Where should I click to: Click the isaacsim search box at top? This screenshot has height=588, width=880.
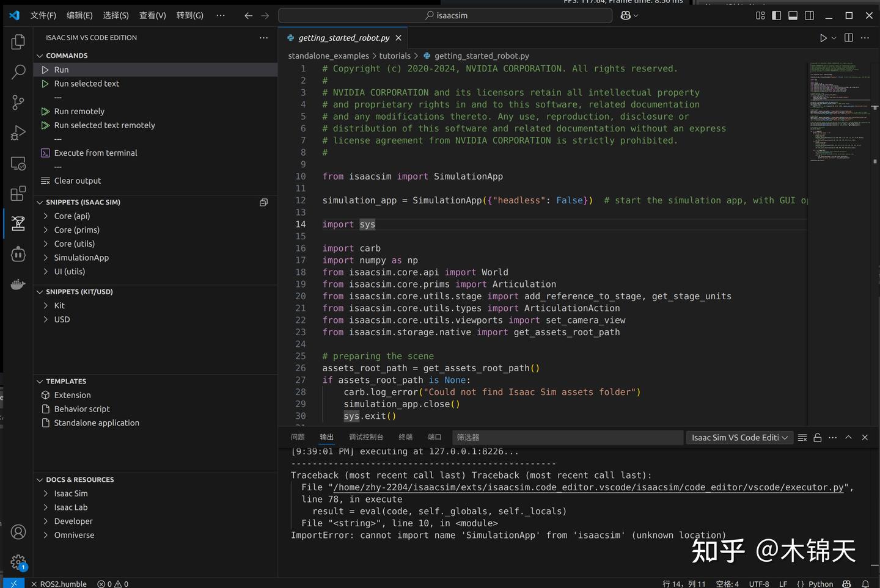(445, 15)
